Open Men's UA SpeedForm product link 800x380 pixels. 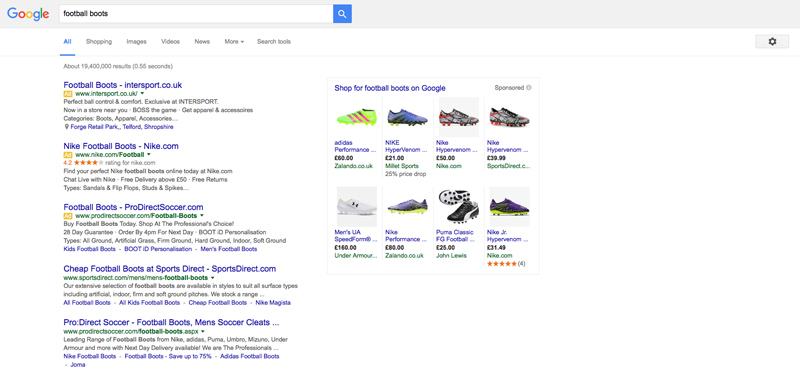click(356, 235)
